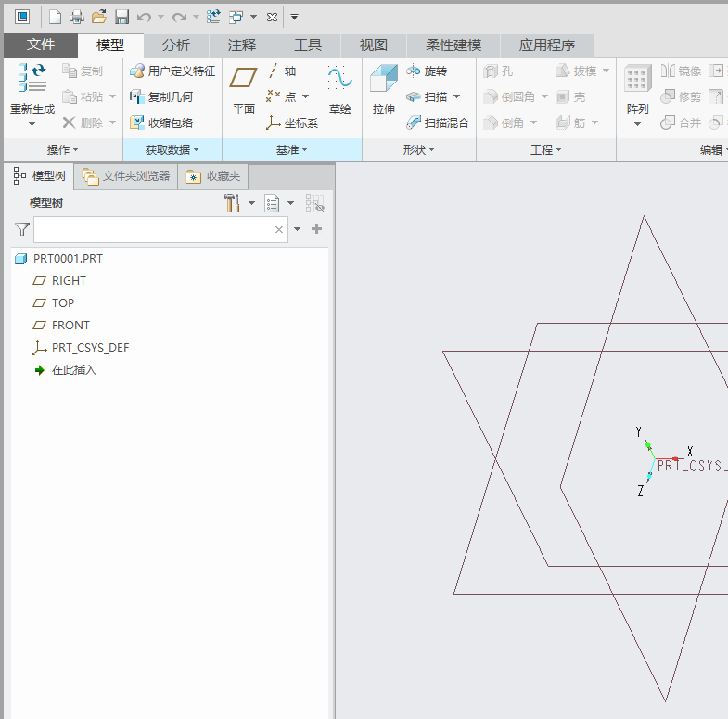728x719 pixels.
Task: Expand the 获取数据 group dropdown
Action: coord(172,149)
